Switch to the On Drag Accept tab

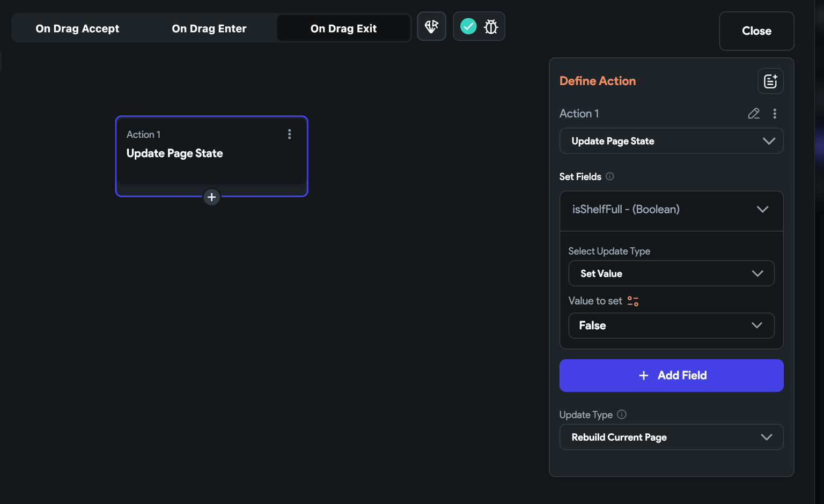tap(77, 28)
